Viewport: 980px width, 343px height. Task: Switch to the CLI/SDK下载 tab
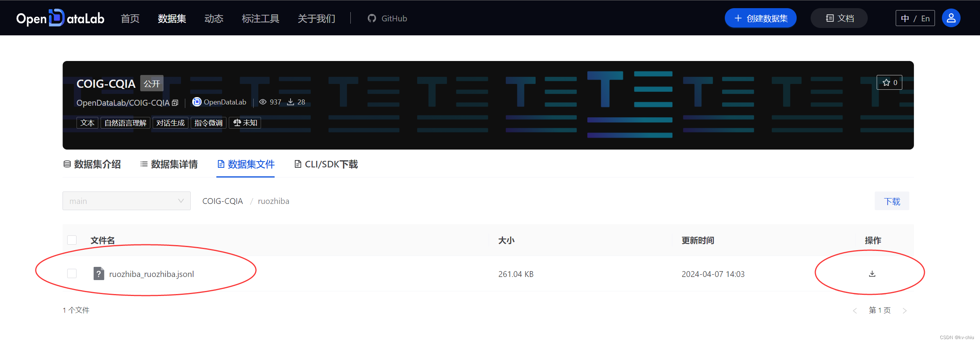pos(326,164)
